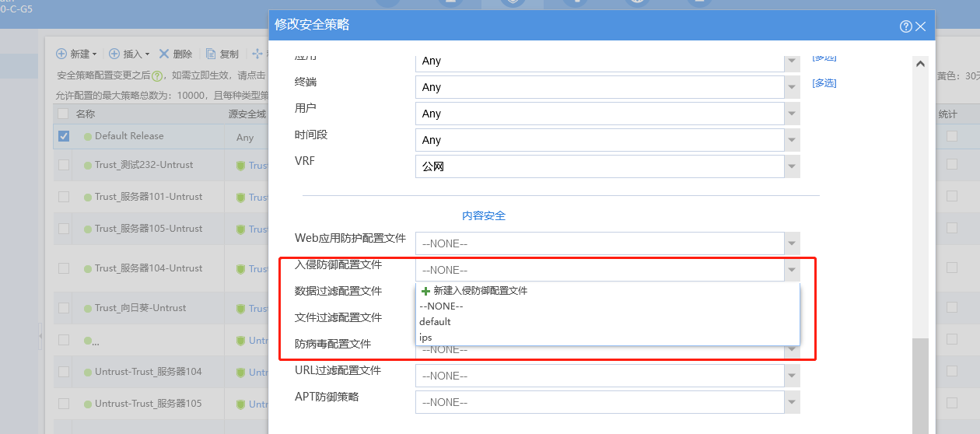Click the 插入 plus icon in toolbar
This screenshot has width=980, height=434.
(114, 54)
